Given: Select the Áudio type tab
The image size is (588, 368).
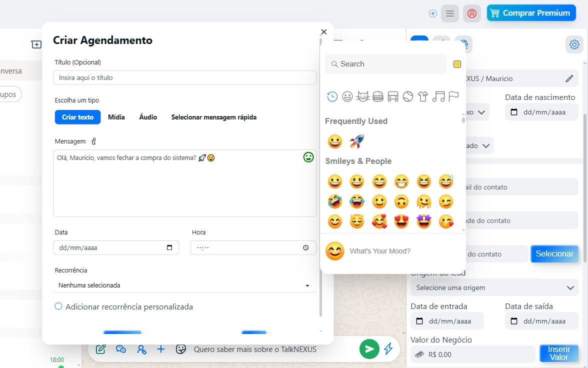Looking at the screenshot, I should tap(148, 117).
